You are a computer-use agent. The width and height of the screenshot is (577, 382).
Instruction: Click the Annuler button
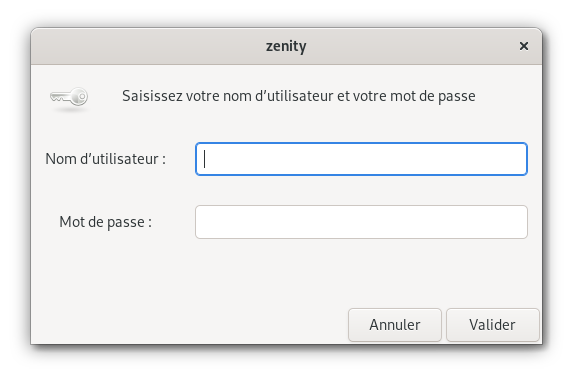tap(394, 325)
